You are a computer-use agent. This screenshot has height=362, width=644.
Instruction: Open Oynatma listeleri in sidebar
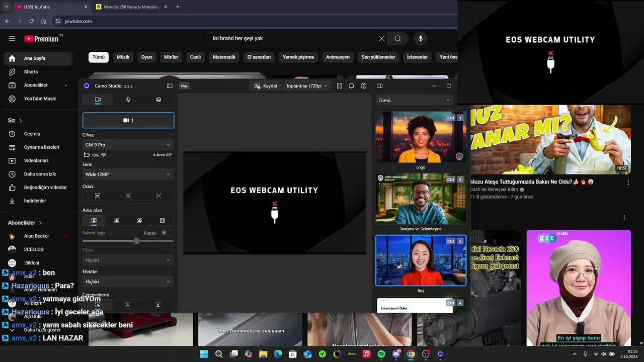pos(39,147)
